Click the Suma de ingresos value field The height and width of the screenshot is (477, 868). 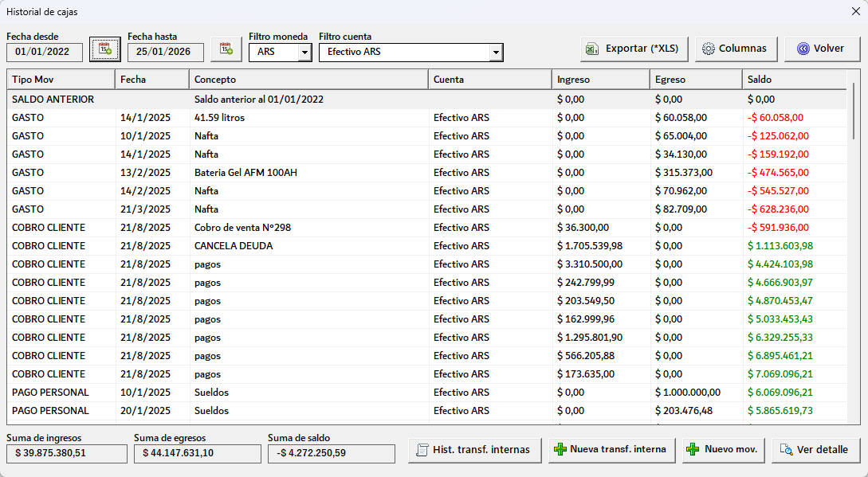[x=66, y=453]
